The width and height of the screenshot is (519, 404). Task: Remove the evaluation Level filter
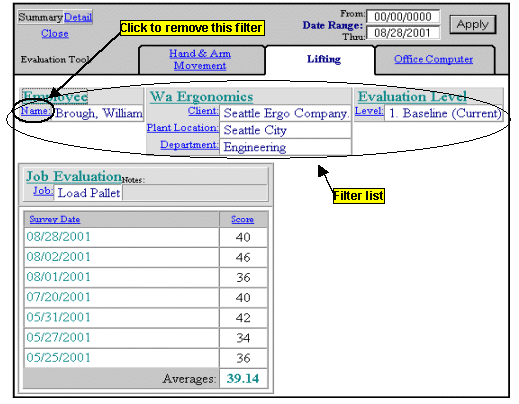coord(369,111)
